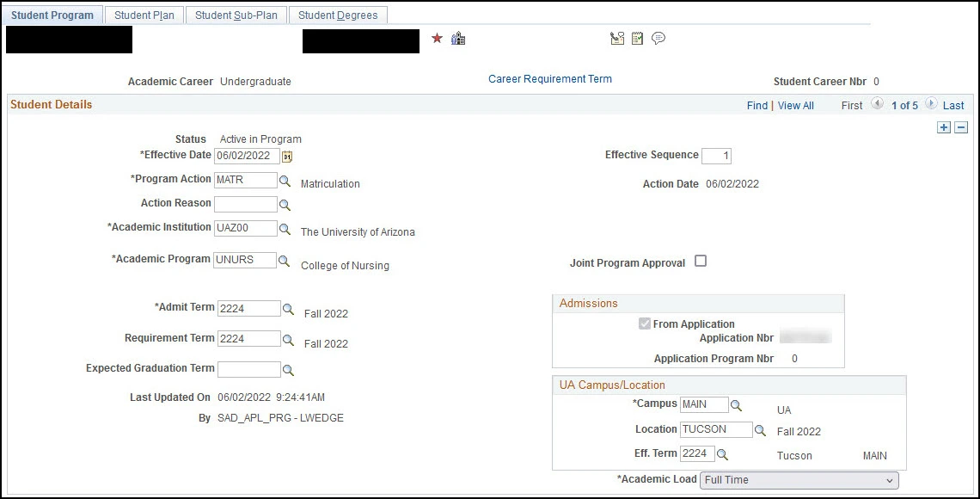980x499 pixels.
Task: Click the Student Details section header
Action: click(52, 104)
